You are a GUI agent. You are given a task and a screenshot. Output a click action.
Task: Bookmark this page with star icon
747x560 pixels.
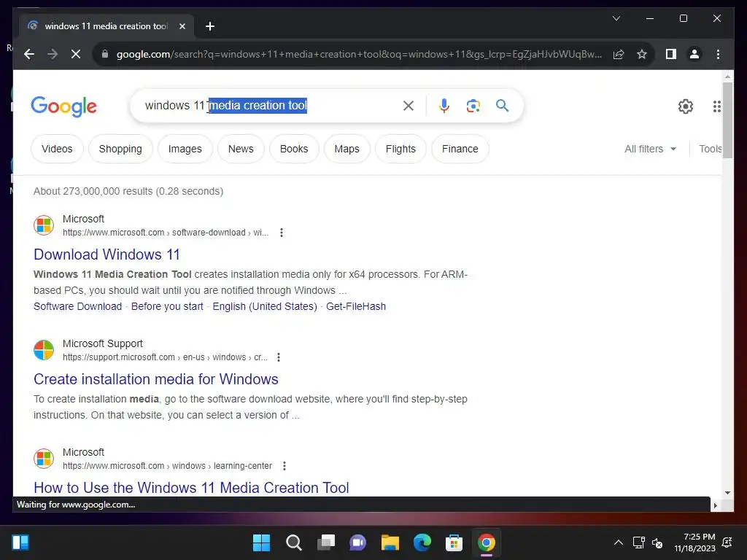642,54
